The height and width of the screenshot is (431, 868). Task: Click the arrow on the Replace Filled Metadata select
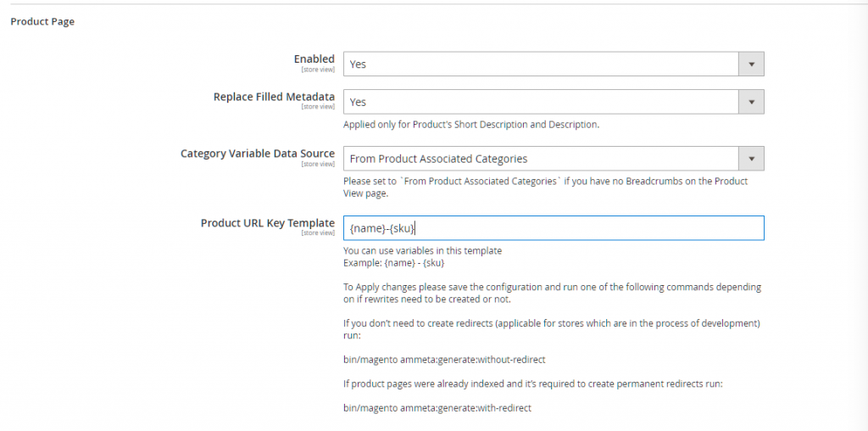coord(751,102)
